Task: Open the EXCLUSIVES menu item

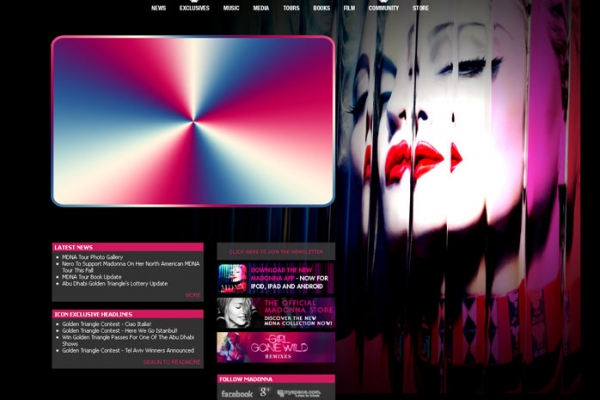Action: pyautogui.click(x=194, y=8)
